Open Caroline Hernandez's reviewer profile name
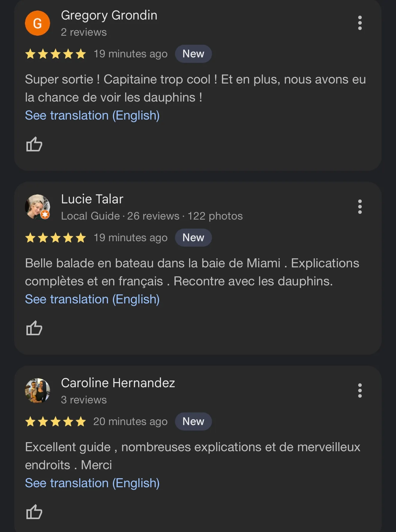Image resolution: width=396 pixels, height=532 pixels. pyautogui.click(x=118, y=383)
